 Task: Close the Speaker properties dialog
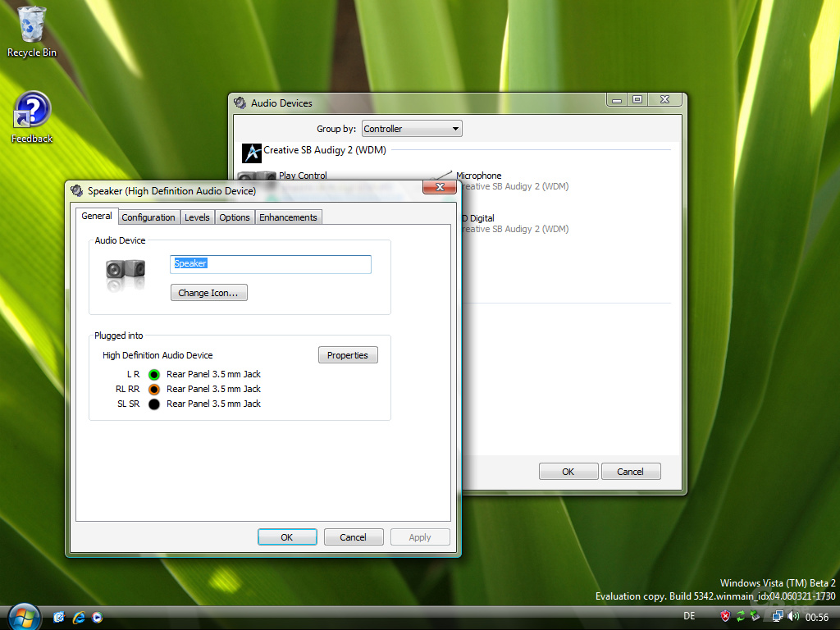click(x=440, y=187)
